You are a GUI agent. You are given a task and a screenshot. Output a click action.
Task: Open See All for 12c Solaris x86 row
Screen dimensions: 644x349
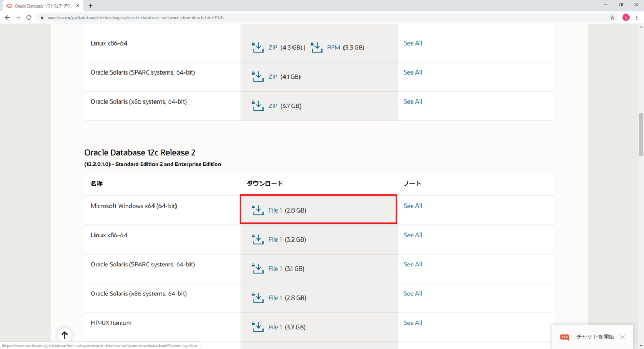413,294
